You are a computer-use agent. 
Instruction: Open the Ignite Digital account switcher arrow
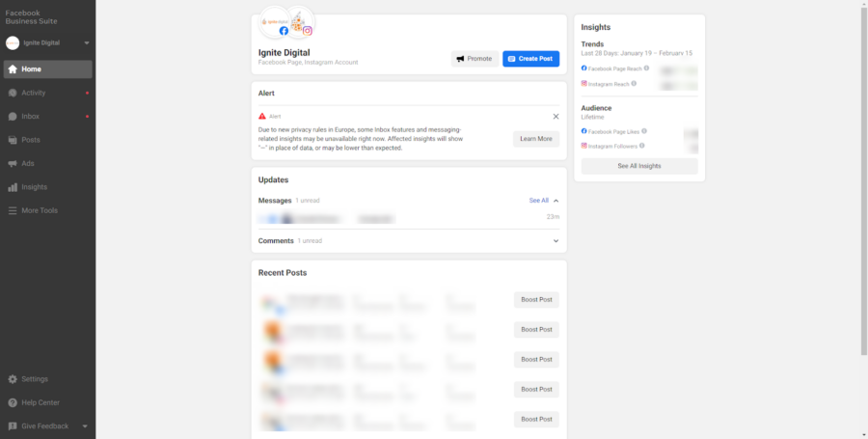[x=87, y=42]
